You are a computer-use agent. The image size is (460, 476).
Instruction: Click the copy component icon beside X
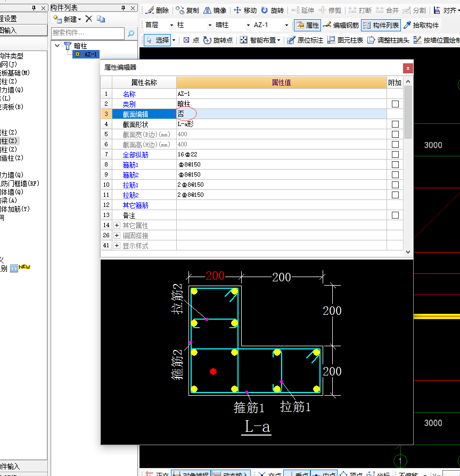coord(101,19)
